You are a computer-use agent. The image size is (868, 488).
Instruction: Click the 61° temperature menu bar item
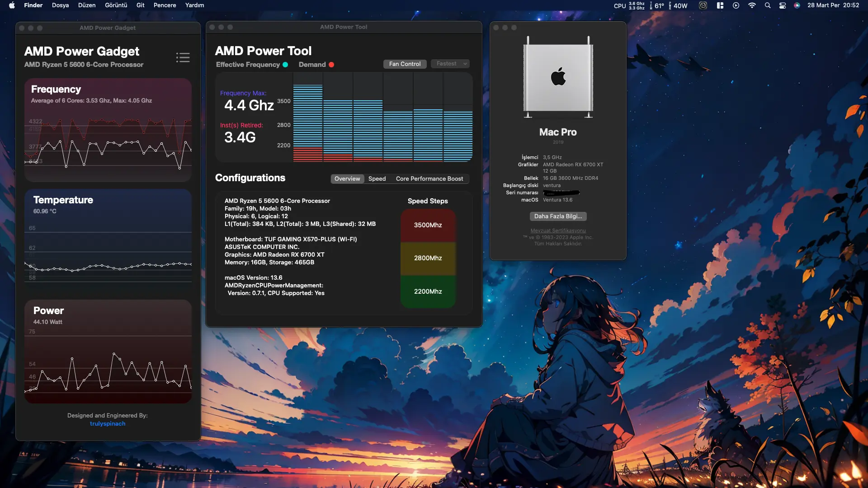657,5
